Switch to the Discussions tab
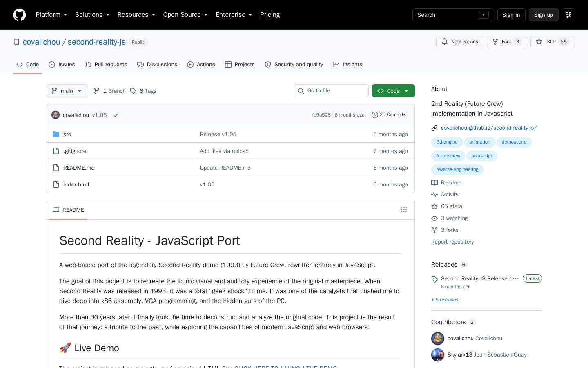The height and width of the screenshot is (368, 588). click(157, 65)
